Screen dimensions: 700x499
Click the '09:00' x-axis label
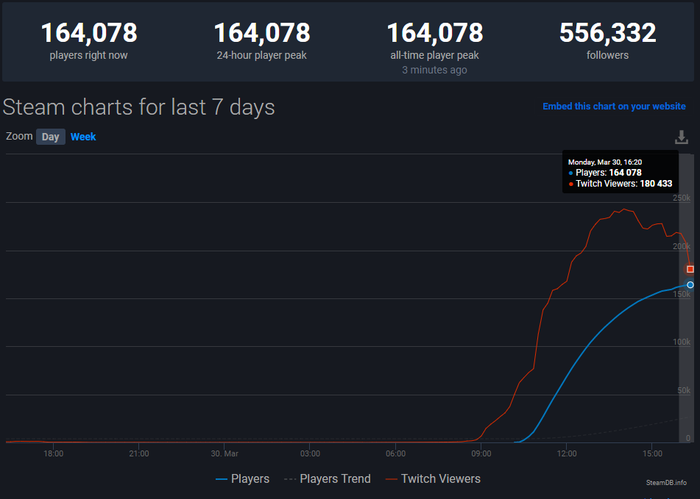pyautogui.click(x=481, y=453)
